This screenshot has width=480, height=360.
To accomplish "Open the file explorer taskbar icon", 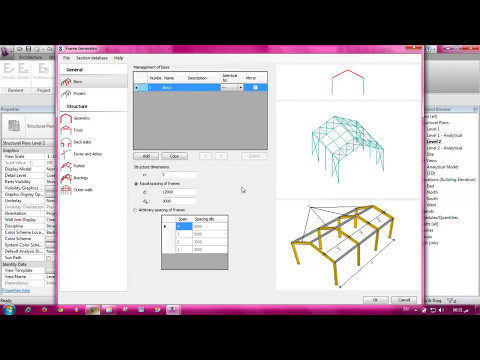I will (109, 310).
